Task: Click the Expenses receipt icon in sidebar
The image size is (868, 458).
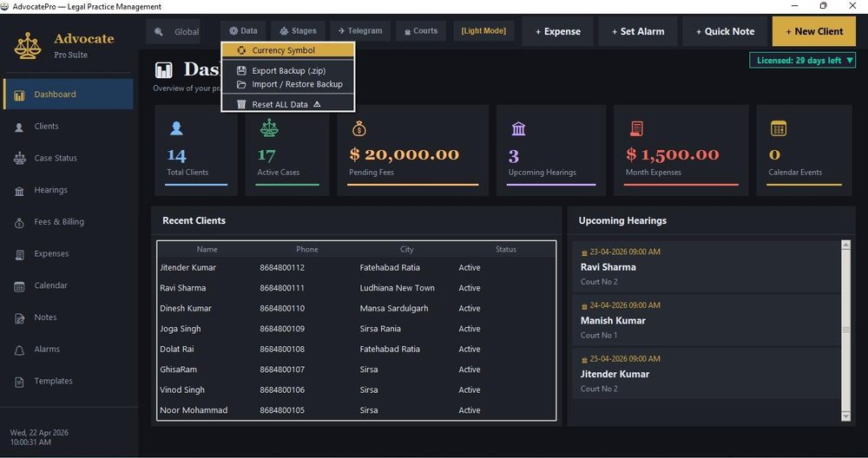Action: click(19, 254)
